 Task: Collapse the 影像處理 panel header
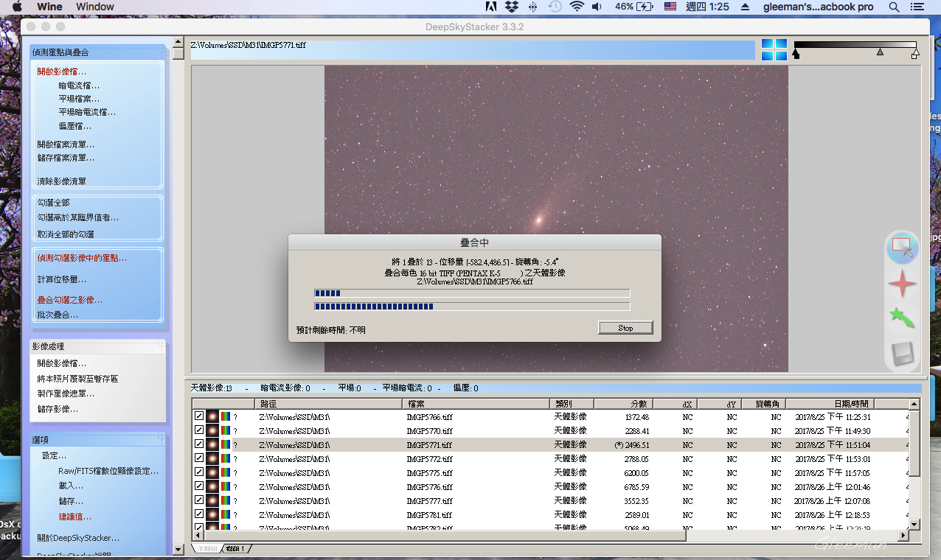[x=98, y=346]
